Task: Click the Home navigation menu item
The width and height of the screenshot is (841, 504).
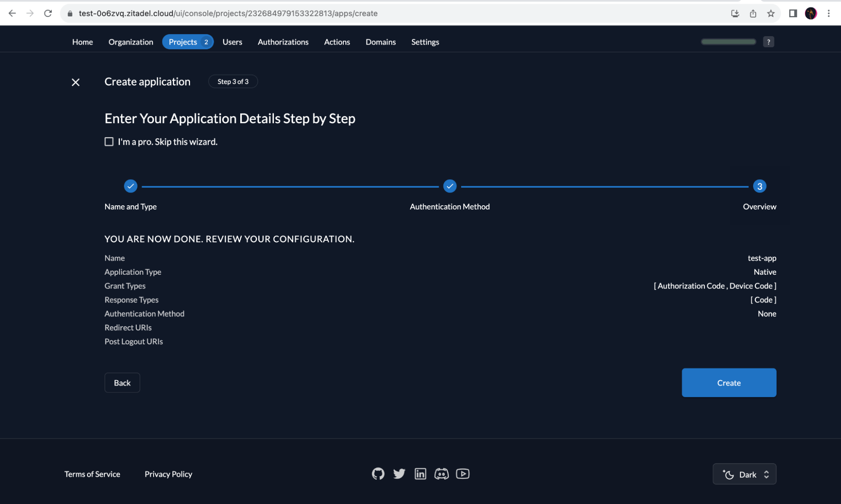Action: point(82,41)
